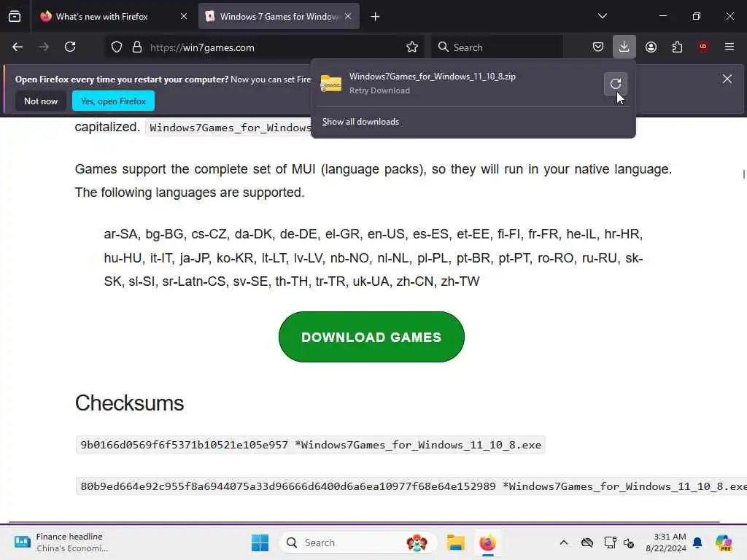Select the 80b9ed66 SHA256 checksum line
Viewport: 747px width, 560px height.
click(411, 486)
